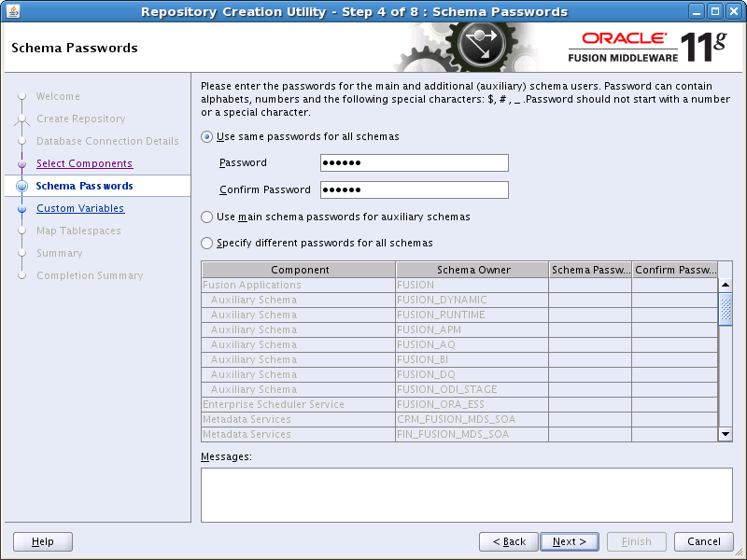The image size is (747, 560).
Task: Click the CRM_FUSION_MDS_SOA schema owner cell
Action: coord(472,419)
